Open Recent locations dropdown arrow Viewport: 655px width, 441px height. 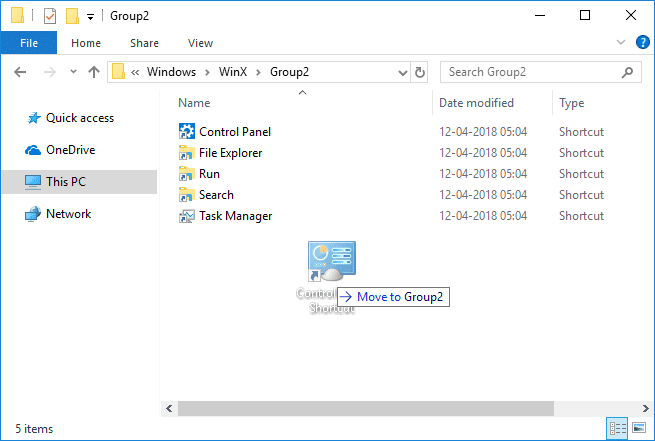tap(72, 72)
